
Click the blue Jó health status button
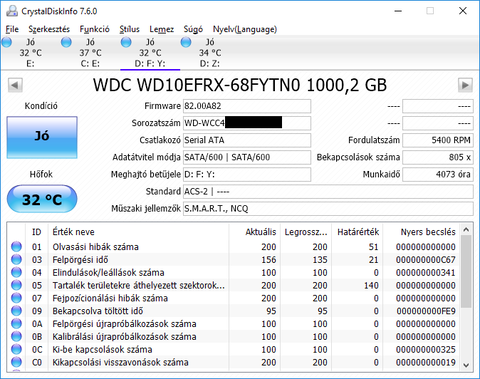click(42, 137)
